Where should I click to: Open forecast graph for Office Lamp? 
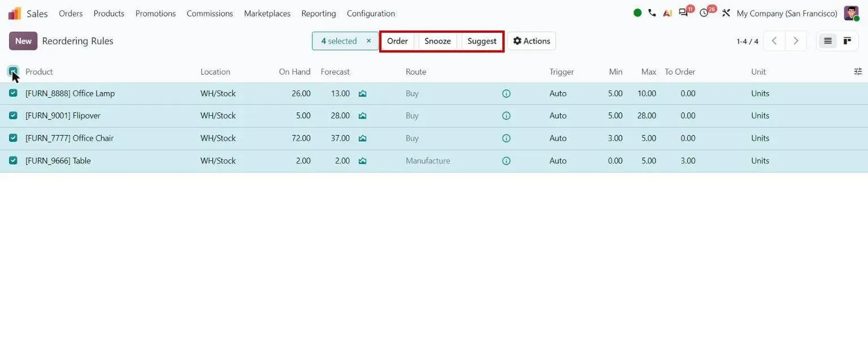tap(363, 94)
